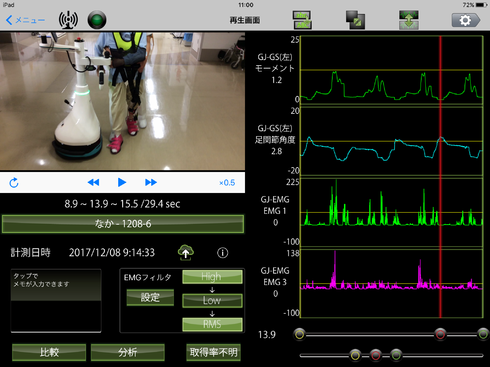This screenshot has width=490, height=367.
Task: Select the red handle on lower range slider
Action: (x=376, y=355)
